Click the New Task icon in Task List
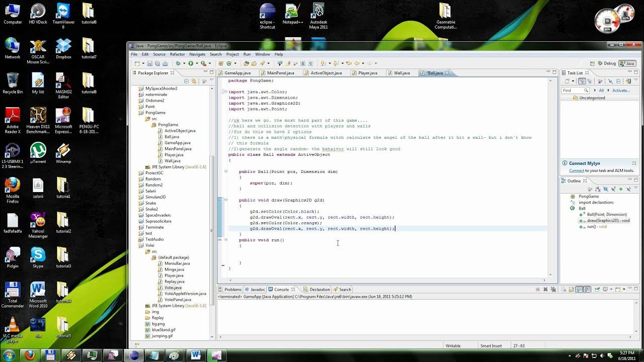The height and width of the screenshot is (362, 644). point(567,81)
